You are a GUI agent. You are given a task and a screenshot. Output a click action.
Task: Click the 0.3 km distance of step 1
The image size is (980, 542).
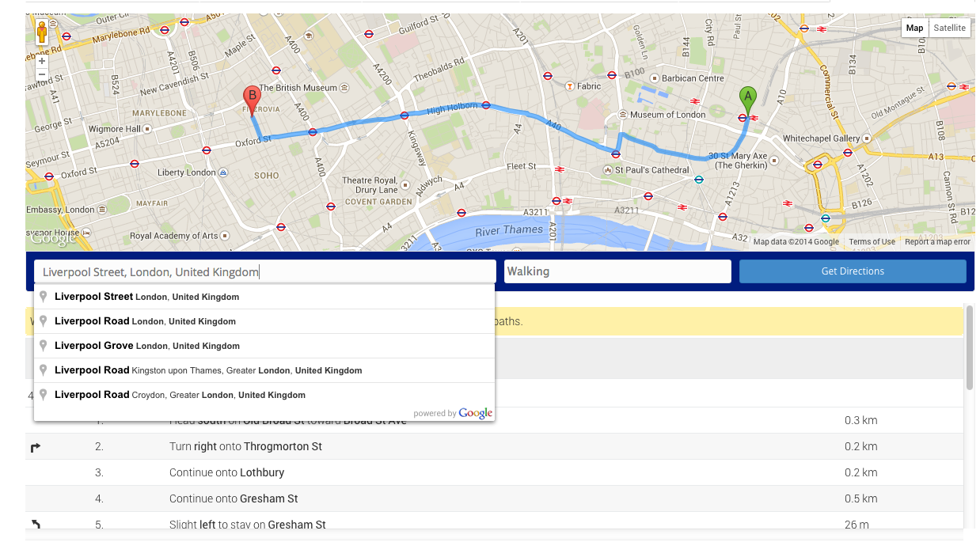click(861, 420)
